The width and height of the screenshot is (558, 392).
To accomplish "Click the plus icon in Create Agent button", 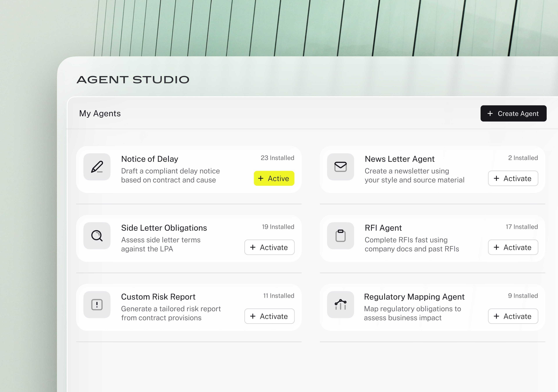I will tap(490, 113).
